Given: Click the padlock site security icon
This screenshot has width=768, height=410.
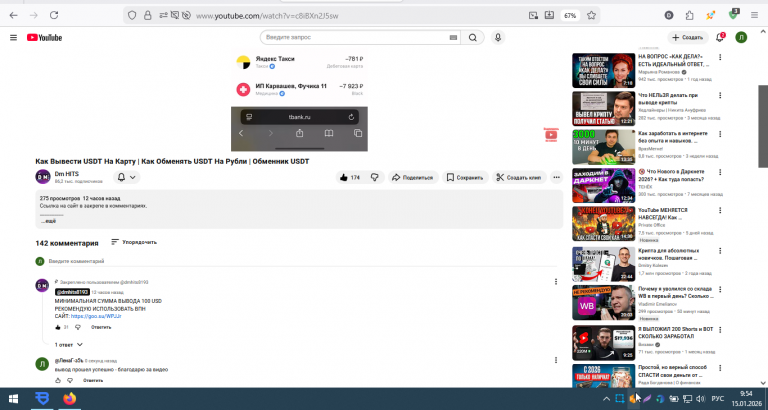Looking at the screenshot, I should [147, 16].
